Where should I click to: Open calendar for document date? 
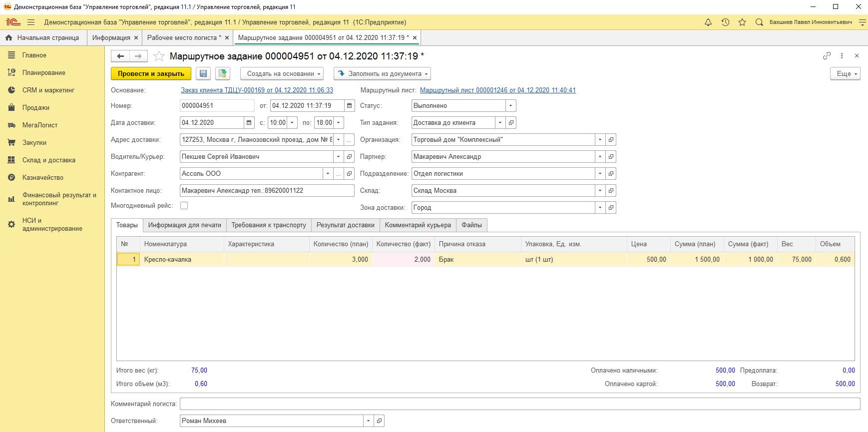(349, 106)
